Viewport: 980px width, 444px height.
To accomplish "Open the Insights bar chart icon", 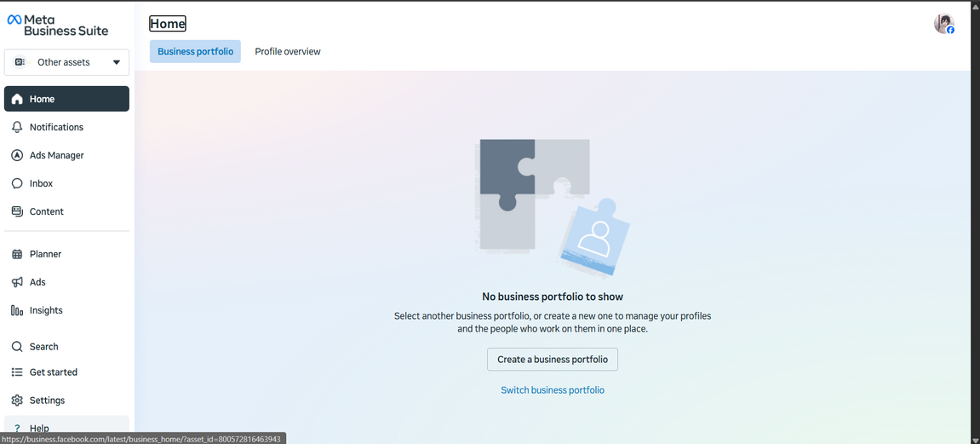I will click(x=17, y=310).
